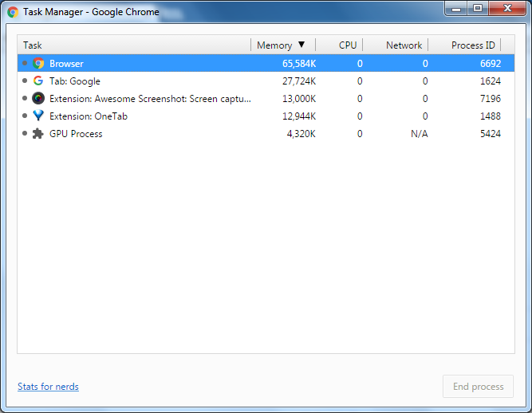The height and width of the screenshot is (413, 532).
Task: Click memory value 65,584K
Action: tap(299, 64)
